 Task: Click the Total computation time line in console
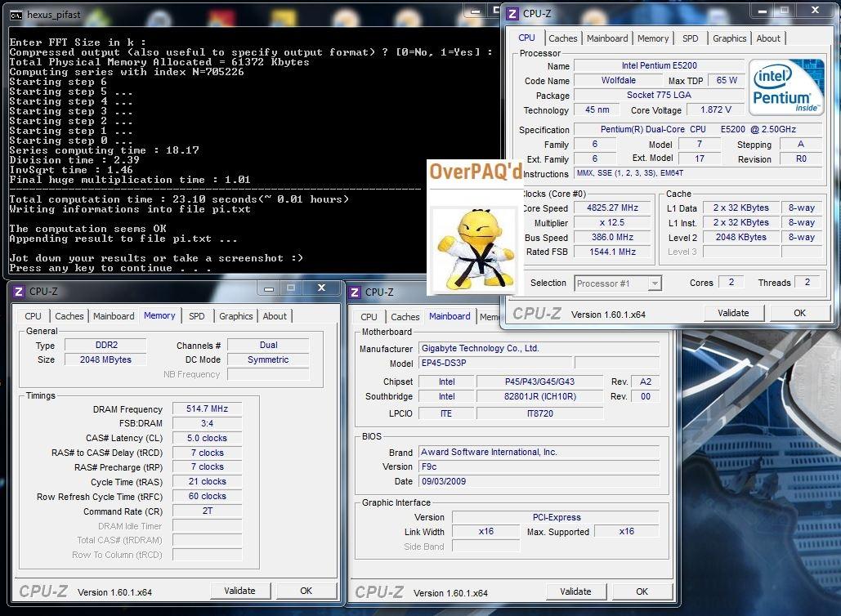click(x=179, y=199)
